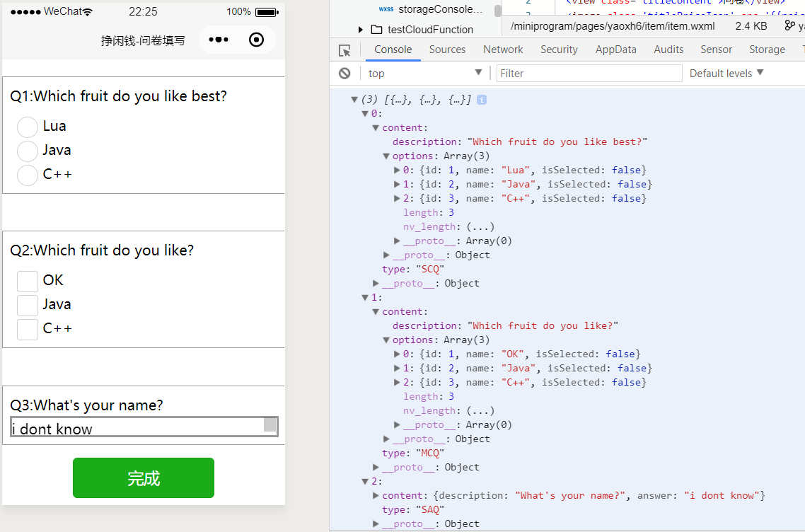Click the file tree scrollbar thumb
Screen dimensions: 805x532
coord(497,11)
